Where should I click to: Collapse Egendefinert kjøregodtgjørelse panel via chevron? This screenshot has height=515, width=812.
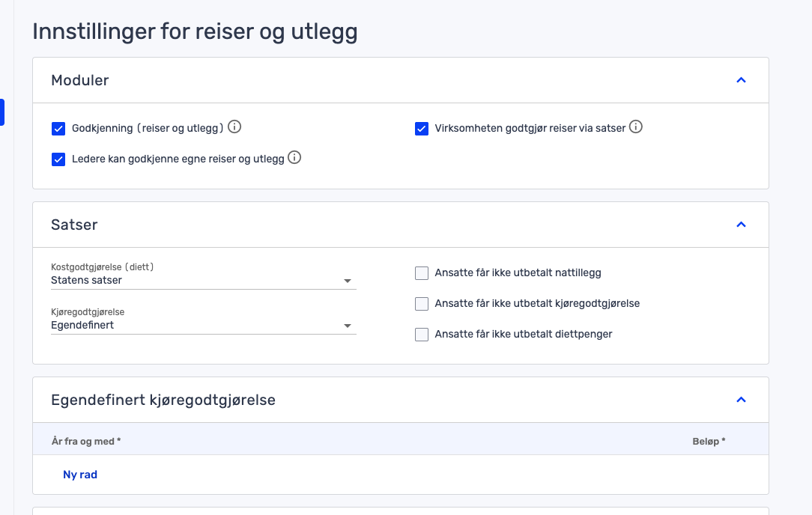(x=741, y=400)
